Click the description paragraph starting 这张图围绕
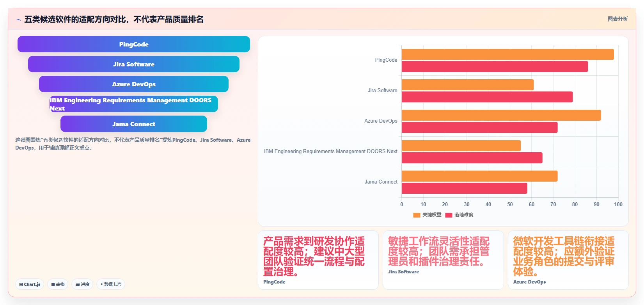Image resolution: width=644 pixels, height=305 pixels. click(133, 144)
